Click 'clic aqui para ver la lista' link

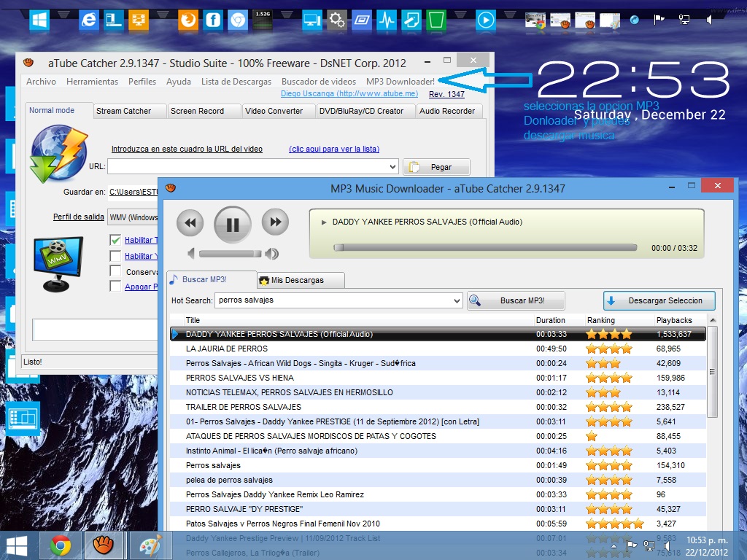pos(334,149)
